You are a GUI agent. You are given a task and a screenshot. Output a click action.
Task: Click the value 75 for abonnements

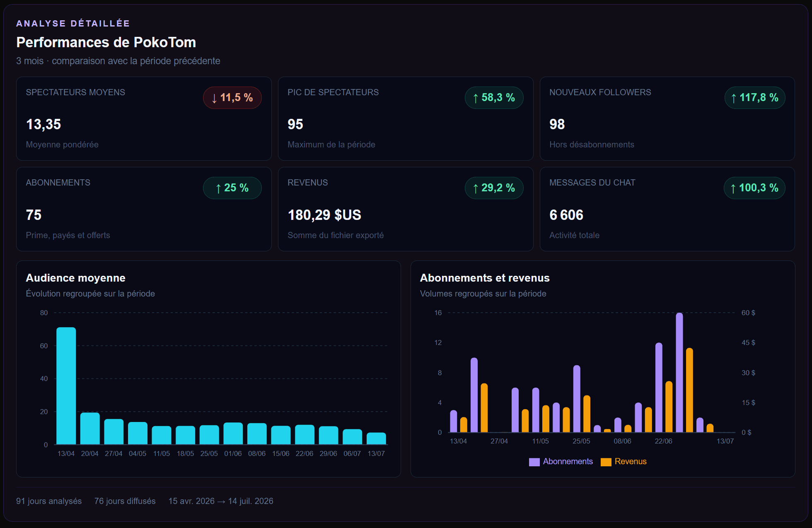pos(34,215)
